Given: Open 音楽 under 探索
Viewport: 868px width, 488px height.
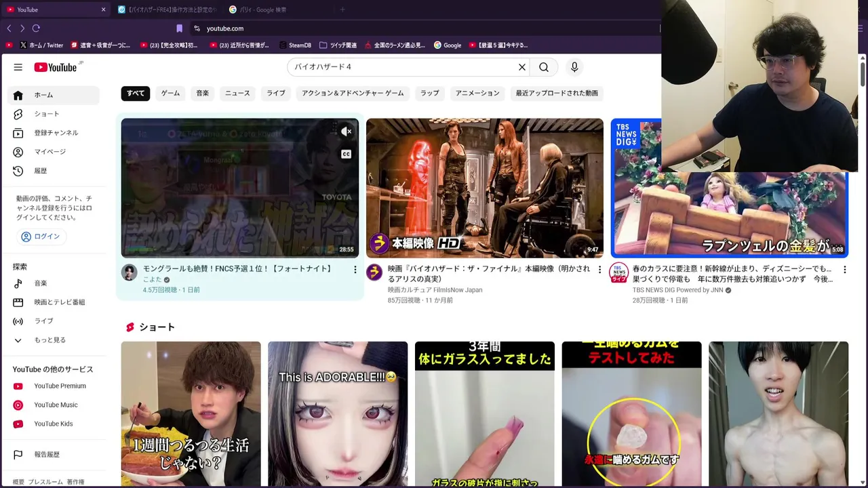Looking at the screenshot, I should click(x=53, y=283).
